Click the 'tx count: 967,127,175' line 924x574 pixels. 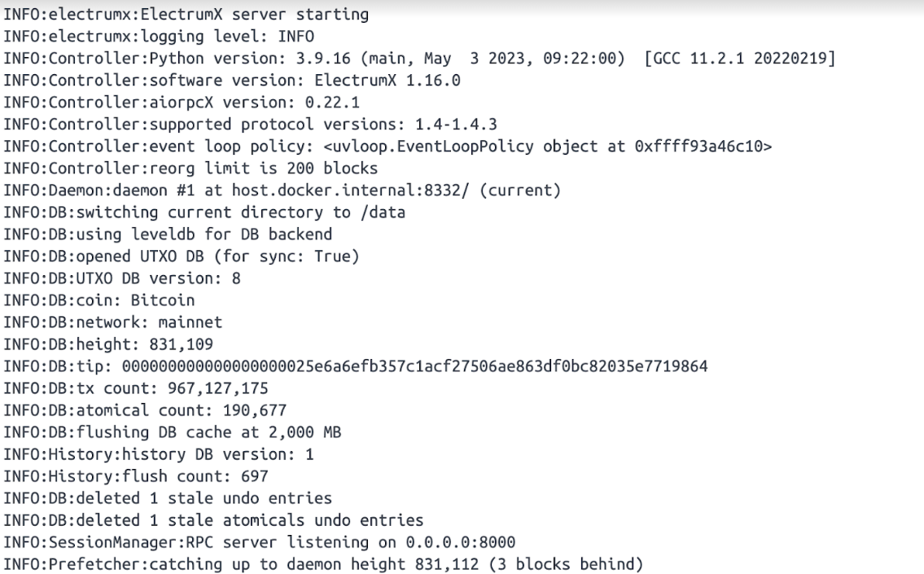coord(135,388)
